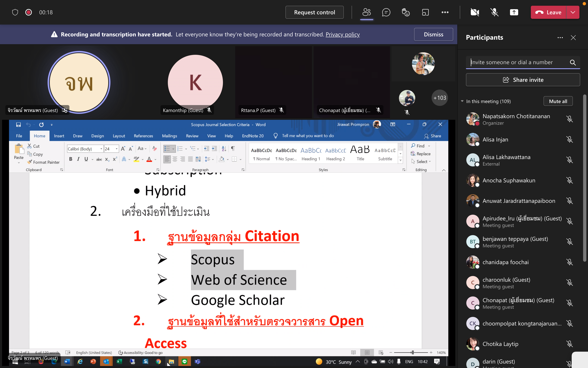Image resolution: width=588 pixels, height=368 pixels.
Task: Click the Cut command in Word
Action: click(33, 146)
